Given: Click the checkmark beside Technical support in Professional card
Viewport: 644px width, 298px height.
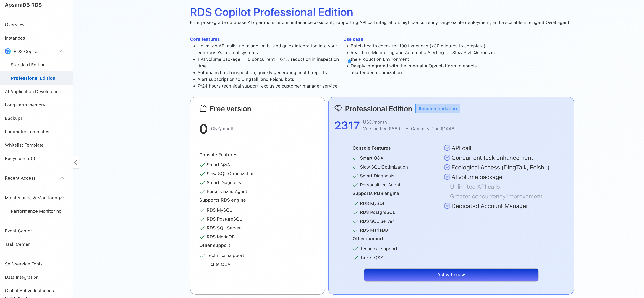Looking at the screenshot, I should [355, 249].
